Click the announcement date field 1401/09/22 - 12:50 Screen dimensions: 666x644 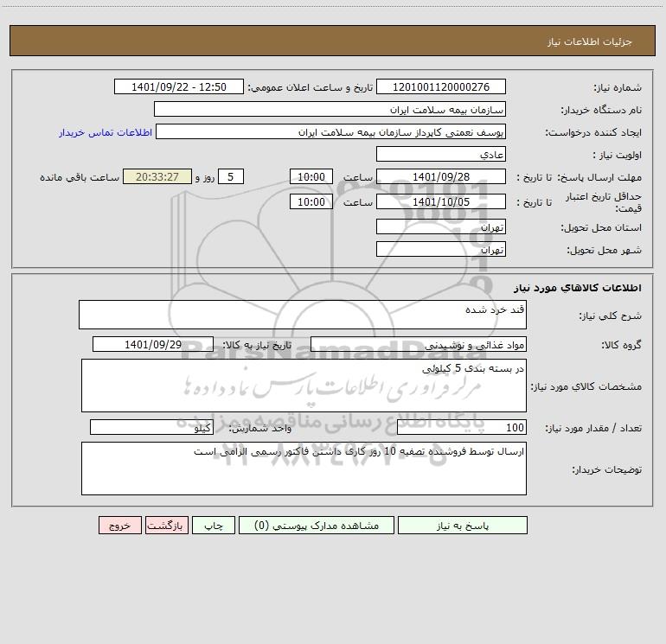point(179,86)
